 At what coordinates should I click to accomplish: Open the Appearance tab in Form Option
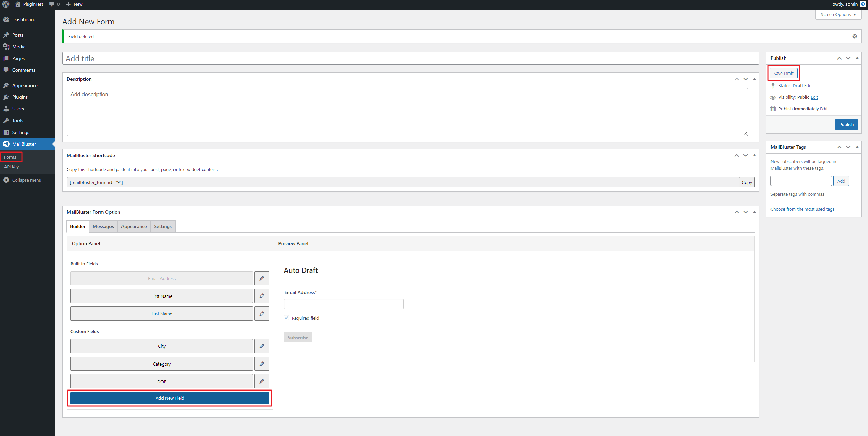(x=134, y=226)
